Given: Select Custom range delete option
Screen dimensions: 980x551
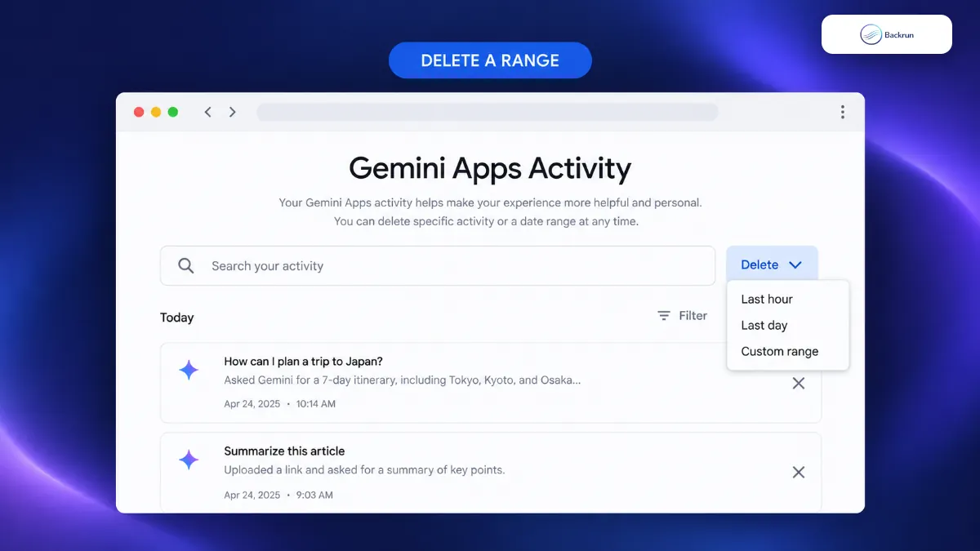Looking at the screenshot, I should [x=780, y=351].
